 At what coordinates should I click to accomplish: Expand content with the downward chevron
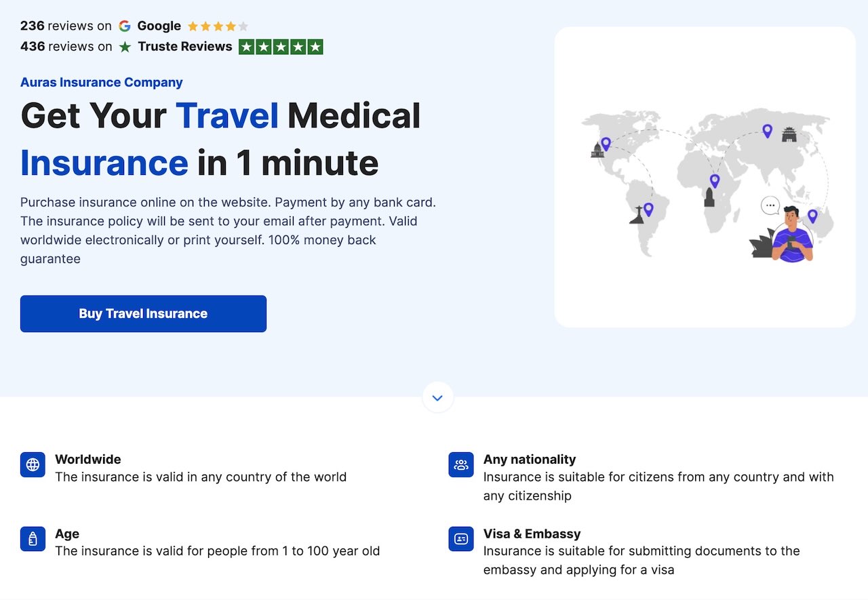coord(437,397)
